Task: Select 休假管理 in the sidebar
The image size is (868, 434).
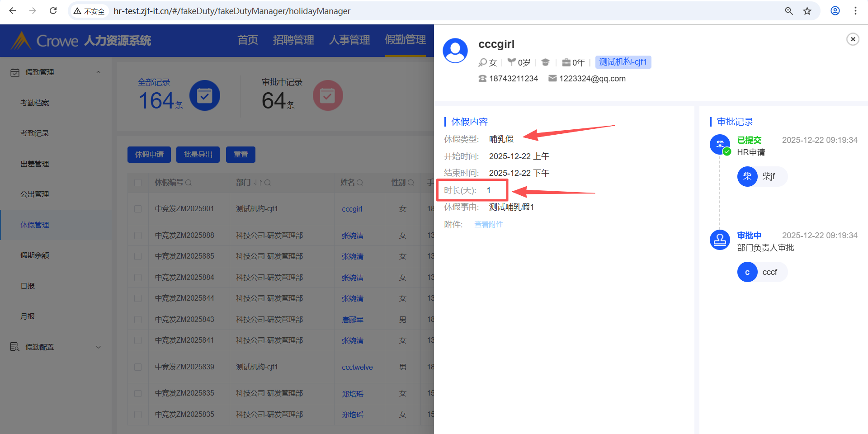Action: pos(56,225)
